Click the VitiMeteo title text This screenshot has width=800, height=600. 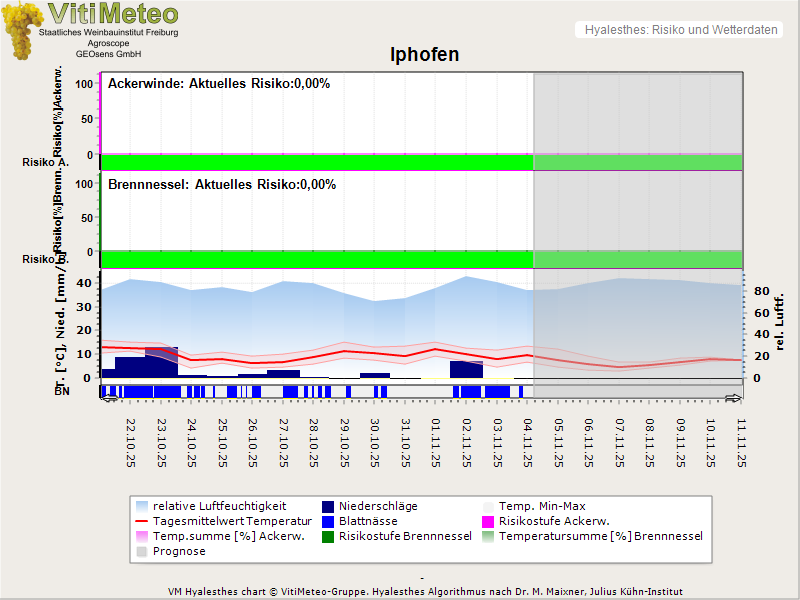[113, 14]
